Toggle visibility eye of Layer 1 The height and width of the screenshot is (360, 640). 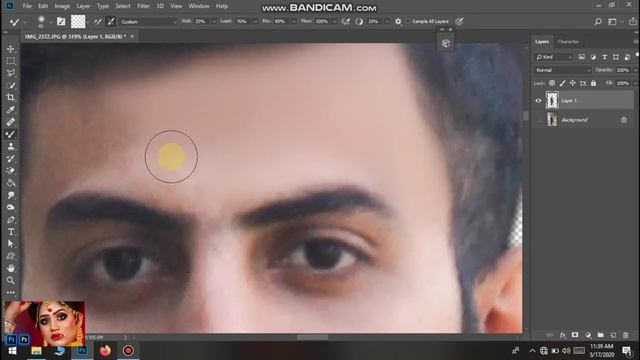click(538, 101)
